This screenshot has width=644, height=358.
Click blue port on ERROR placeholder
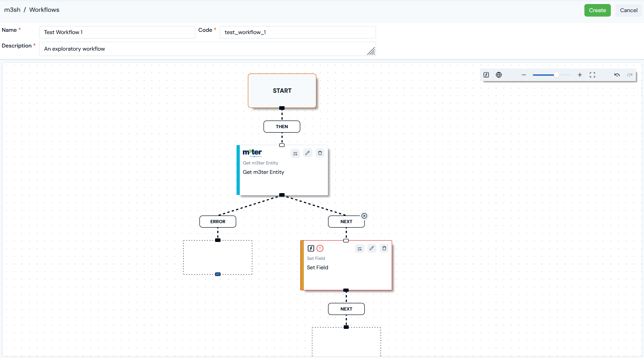218,274
